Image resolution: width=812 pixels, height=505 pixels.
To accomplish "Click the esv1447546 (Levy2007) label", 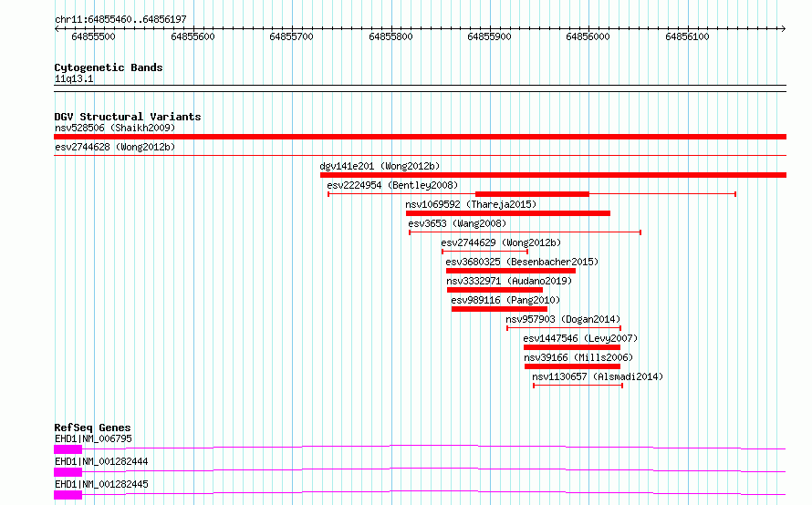I will pyautogui.click(x=580, y=338).
